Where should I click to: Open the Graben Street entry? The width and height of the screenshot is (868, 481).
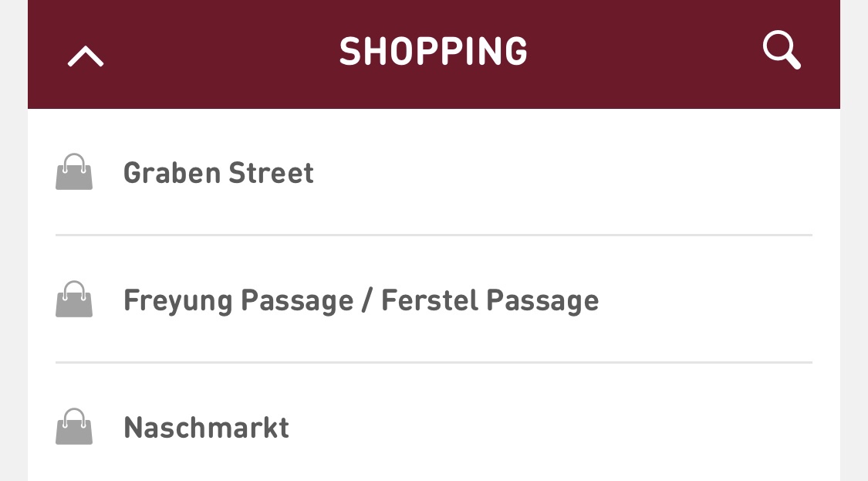(434, 171)
